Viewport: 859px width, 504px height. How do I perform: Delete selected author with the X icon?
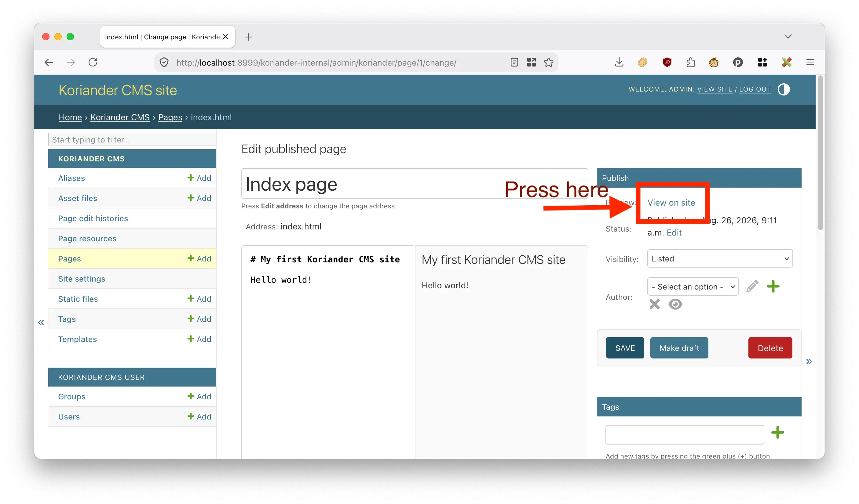654,304
